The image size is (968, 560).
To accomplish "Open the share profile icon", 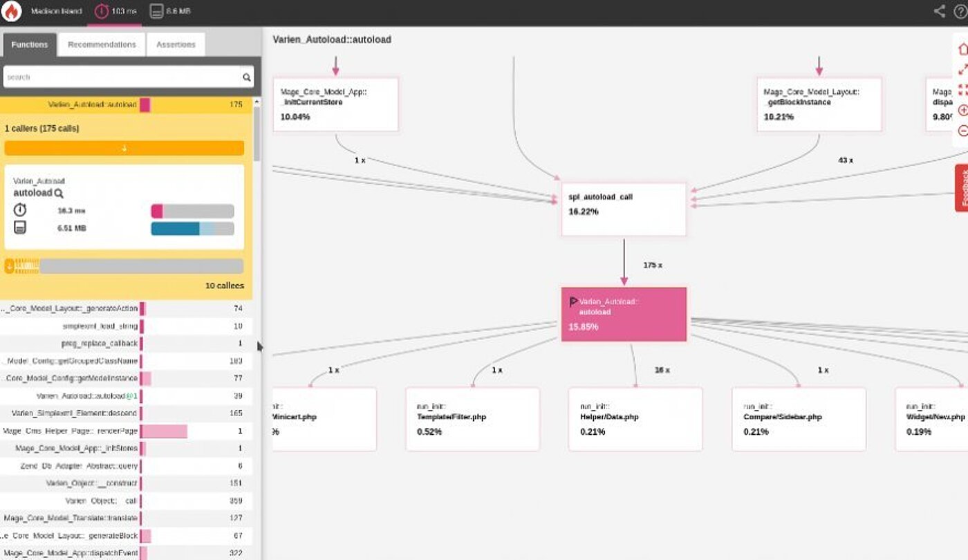I will click(939, 11).
